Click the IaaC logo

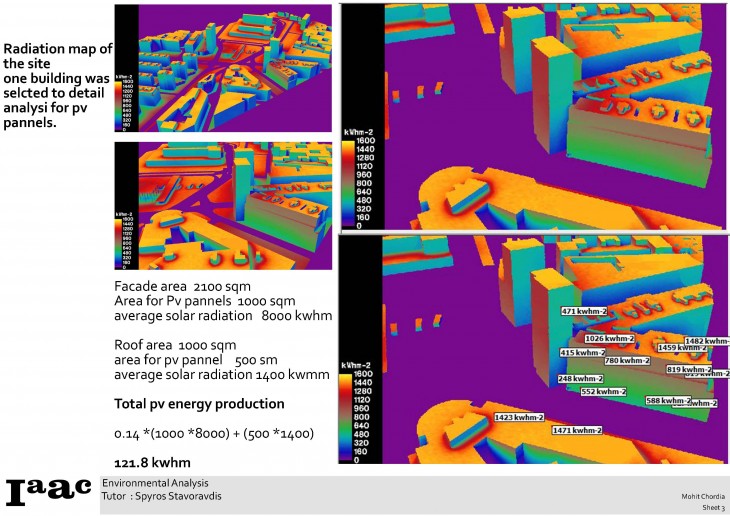click(50, 493)
